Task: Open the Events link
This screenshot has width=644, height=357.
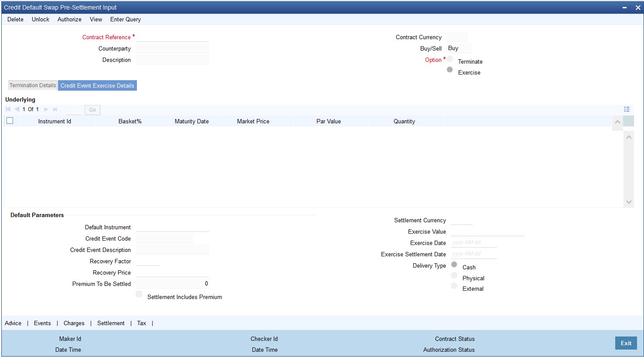Action: [x=42, y=323]
